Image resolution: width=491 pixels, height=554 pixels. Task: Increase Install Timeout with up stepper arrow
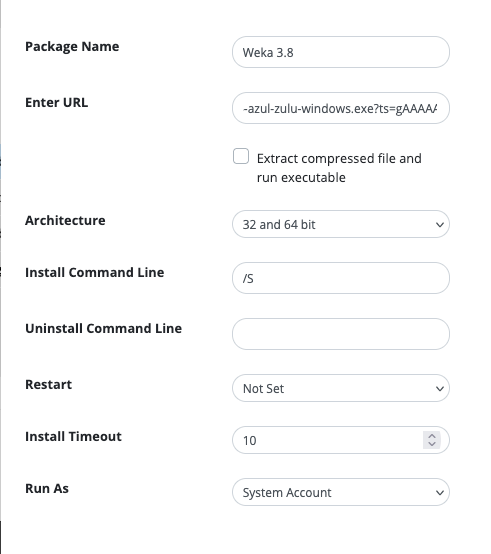[432, 436]
